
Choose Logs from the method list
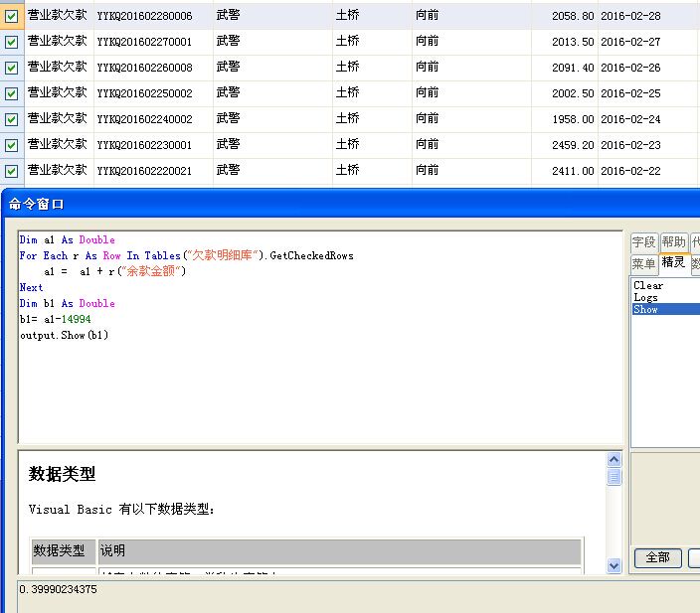coord(645,297)
